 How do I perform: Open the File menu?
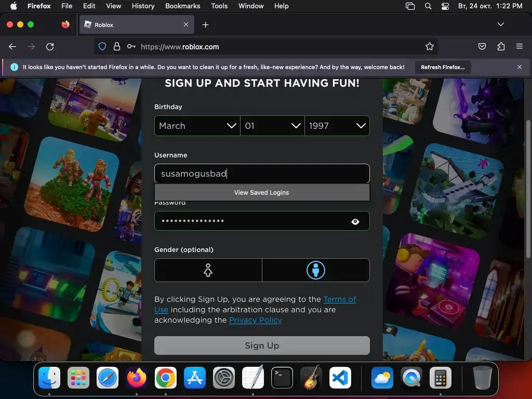tap(67, 6)
